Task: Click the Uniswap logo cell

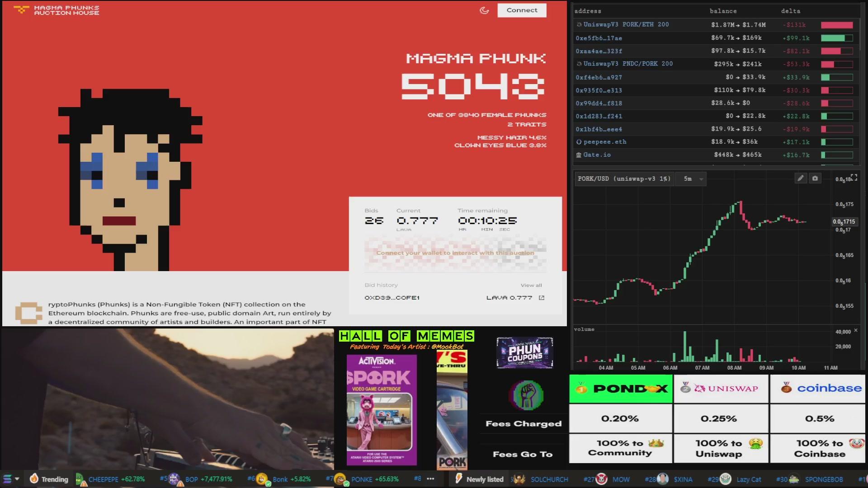Action: click(721, 389)
